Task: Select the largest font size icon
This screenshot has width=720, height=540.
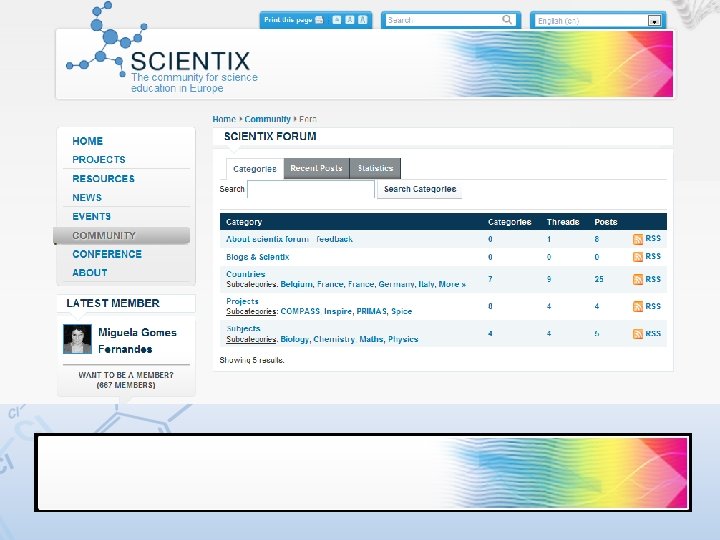Action: [363, 20]
